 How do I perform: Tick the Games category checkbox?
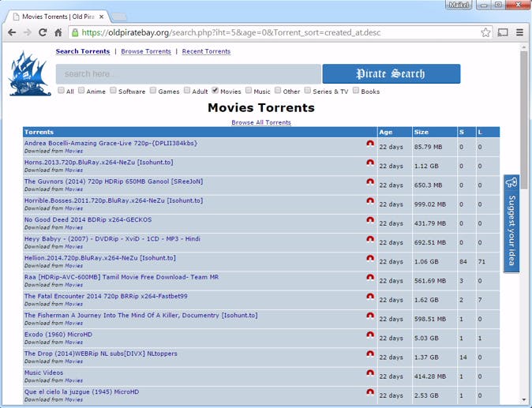153,90
